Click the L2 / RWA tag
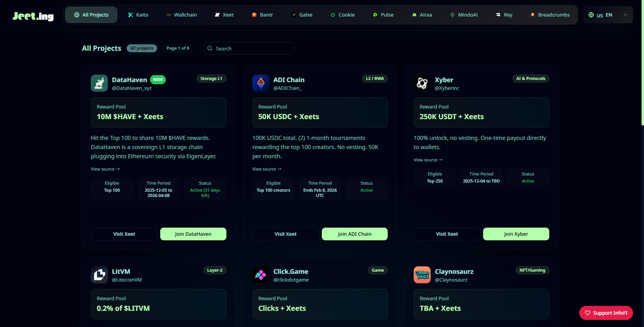Screen dimensions: 644x327 pos(375,79)
